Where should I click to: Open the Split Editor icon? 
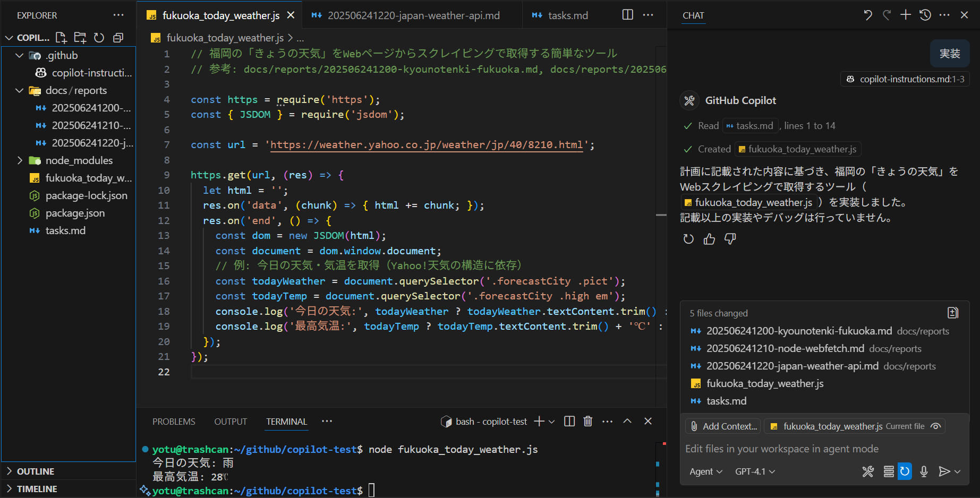(x=627, y=15)
